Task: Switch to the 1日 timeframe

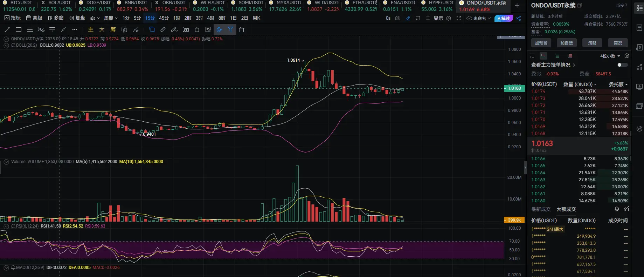Action: point(233,18)
